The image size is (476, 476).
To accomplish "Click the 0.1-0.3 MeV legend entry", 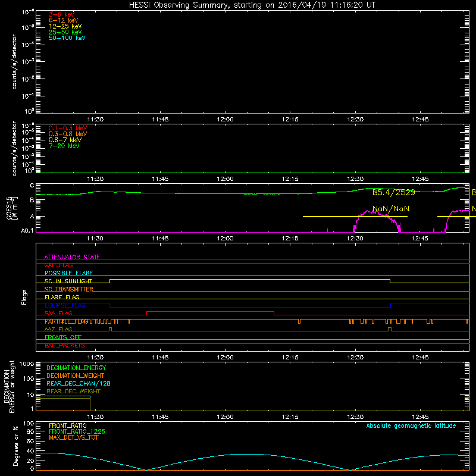I will 68,128.
